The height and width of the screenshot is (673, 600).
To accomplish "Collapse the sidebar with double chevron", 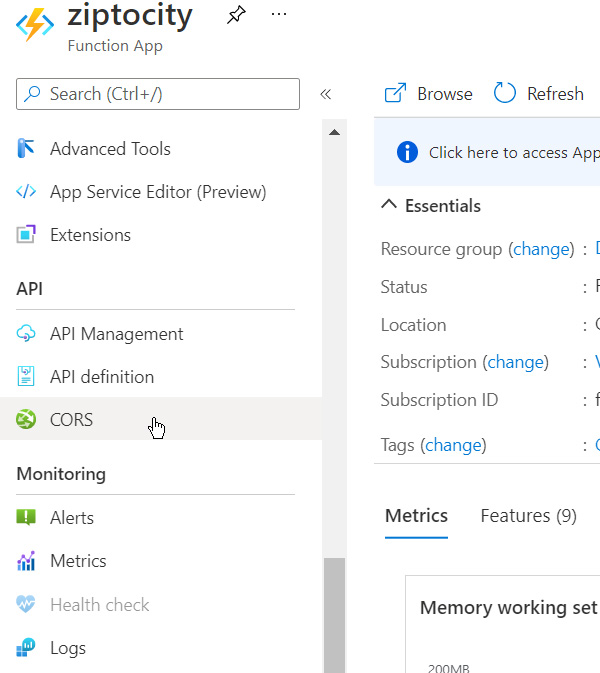I will pyautogui.click(x=326, y=94).
